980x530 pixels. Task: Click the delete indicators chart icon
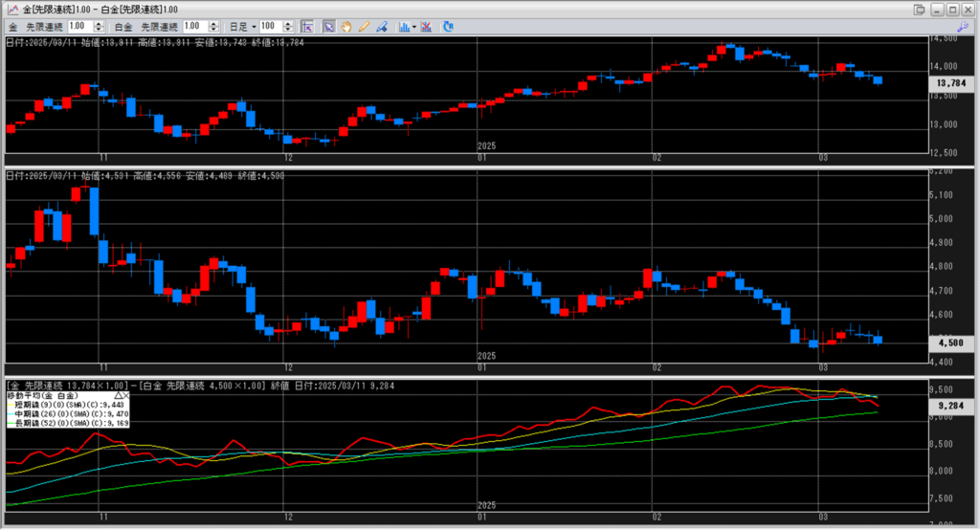[x=426, y=26]
